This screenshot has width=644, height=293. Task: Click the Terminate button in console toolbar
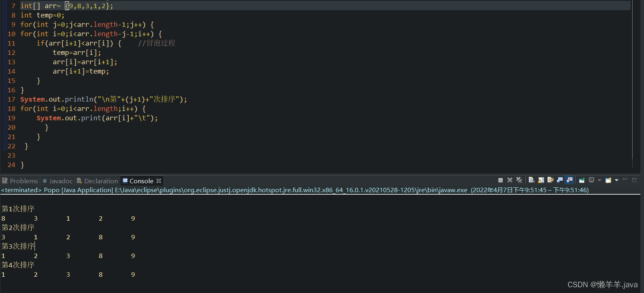pyautogui.click(x=500, y=180)
